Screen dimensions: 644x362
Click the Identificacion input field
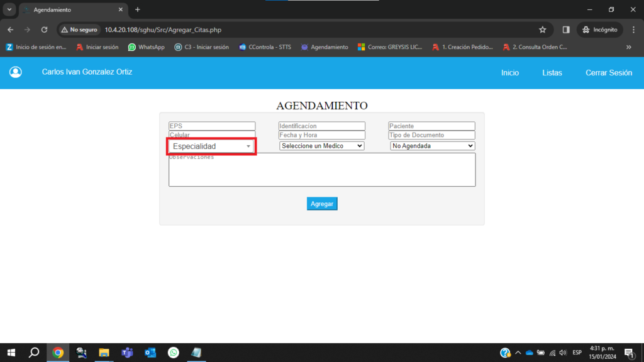tap(321, 126)
